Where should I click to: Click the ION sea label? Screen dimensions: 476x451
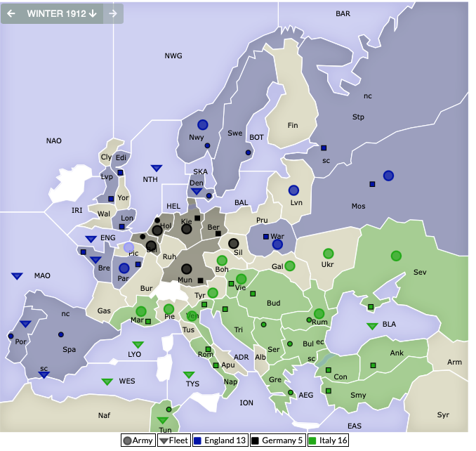(246, 403)
